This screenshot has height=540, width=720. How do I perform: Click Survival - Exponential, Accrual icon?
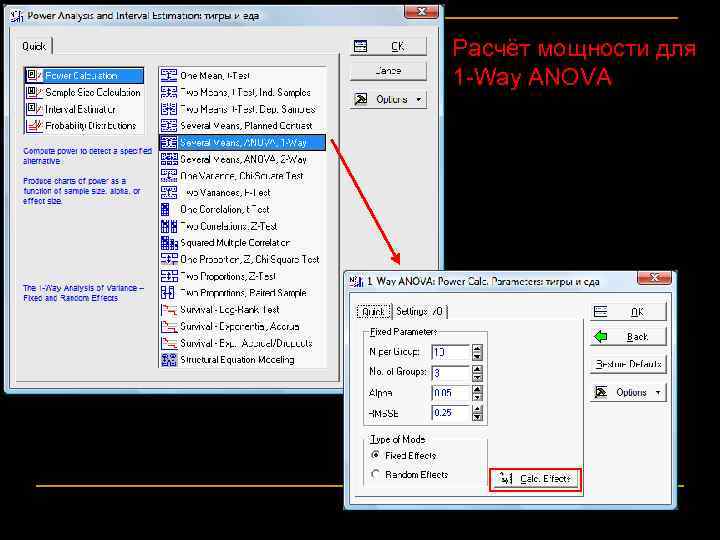click(x=169, y=326)
